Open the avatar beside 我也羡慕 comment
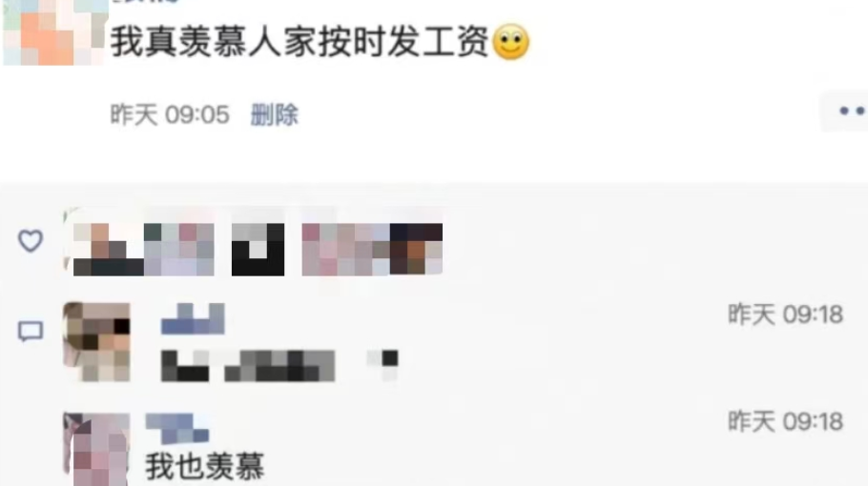Screen dimensions: 868x486 coord(97,449)
